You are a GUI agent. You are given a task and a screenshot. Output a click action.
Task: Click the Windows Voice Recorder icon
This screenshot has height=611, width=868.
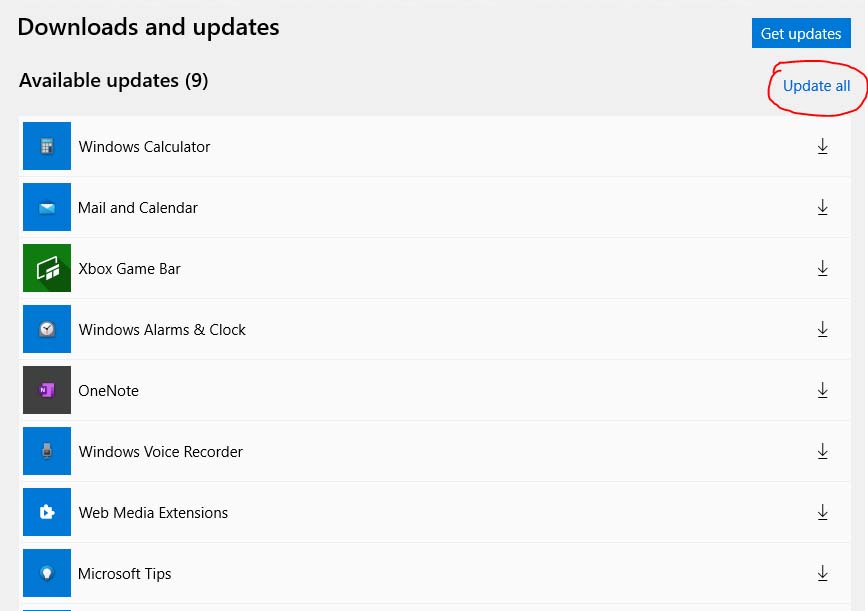(46, 451)
